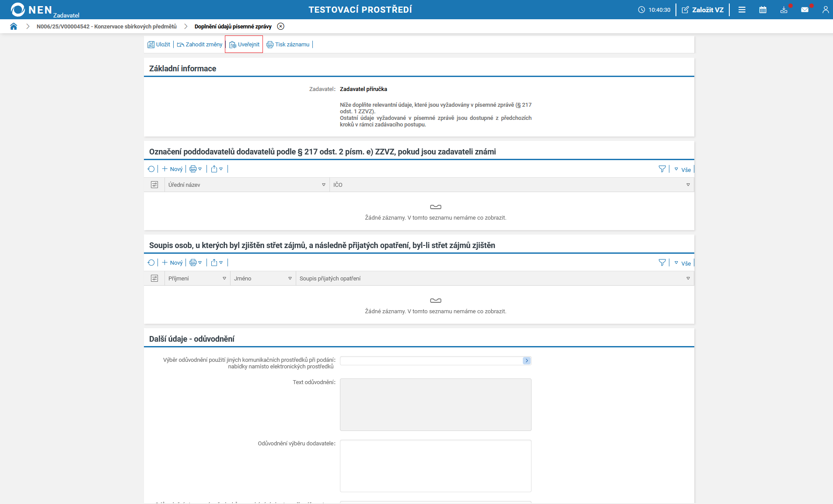This screenshot has height=504, width=833.
Task: Refresh the Soupis osob list
Action: click(x=151, y=262)
